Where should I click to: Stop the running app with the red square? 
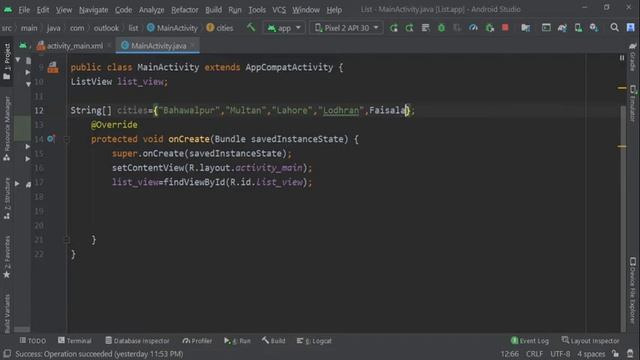[505, 27]
